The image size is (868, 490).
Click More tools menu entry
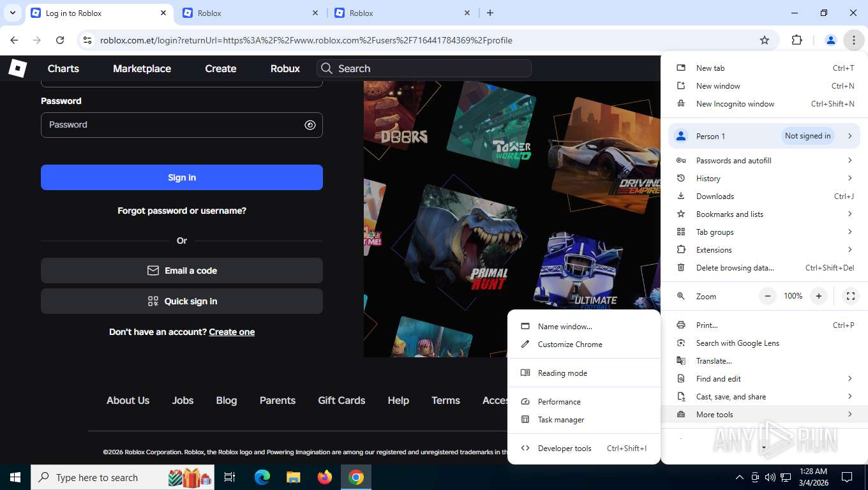765,415
